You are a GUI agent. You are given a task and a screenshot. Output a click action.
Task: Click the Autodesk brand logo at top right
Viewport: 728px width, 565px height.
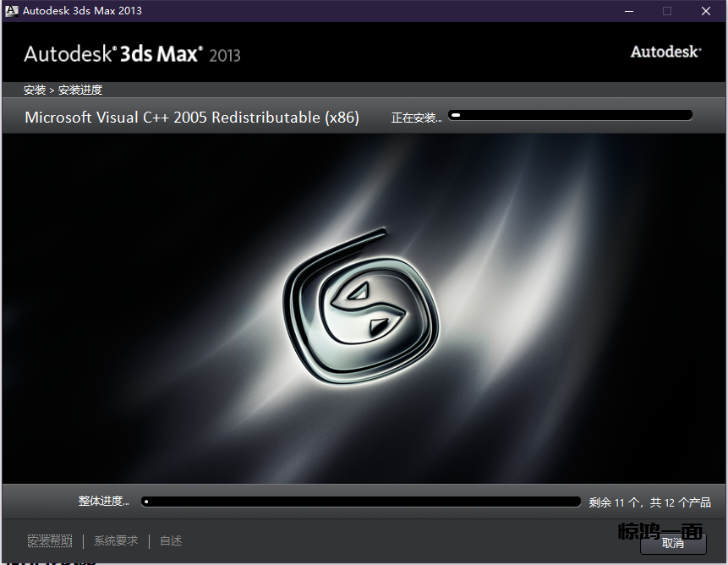[665, 52]
